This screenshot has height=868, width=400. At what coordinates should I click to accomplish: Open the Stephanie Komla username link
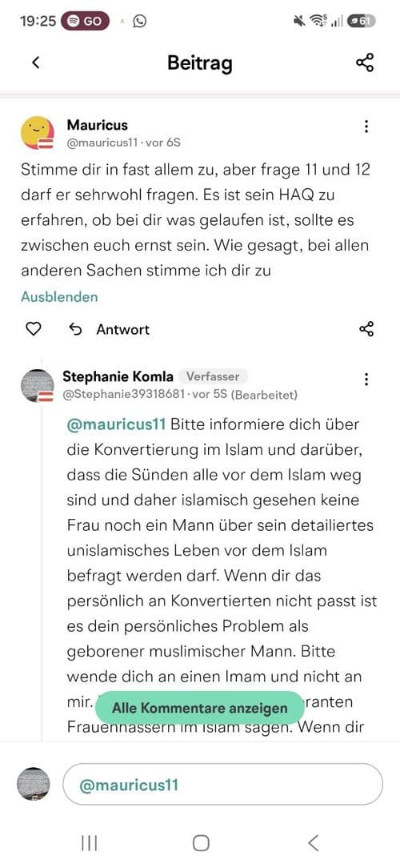[118, 377]
